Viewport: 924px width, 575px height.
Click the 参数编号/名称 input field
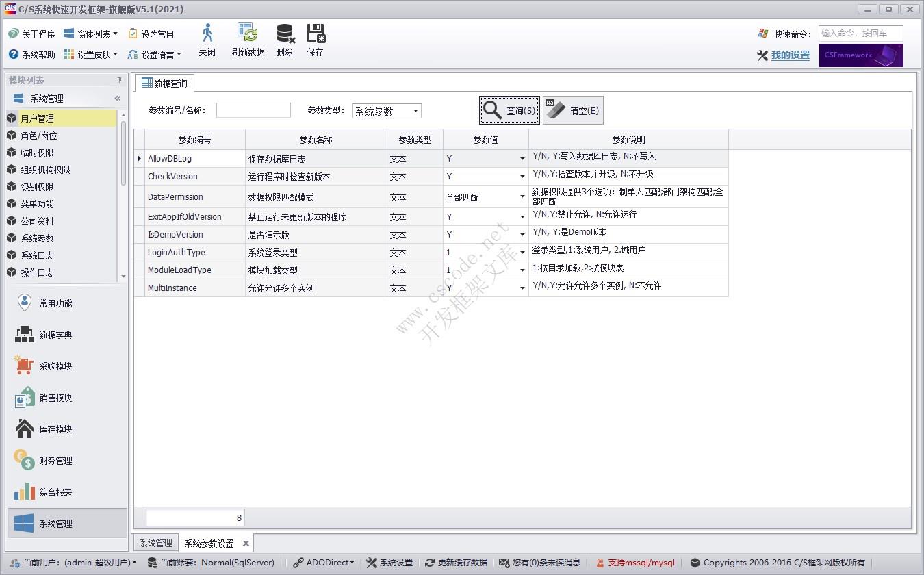(253, 110)
